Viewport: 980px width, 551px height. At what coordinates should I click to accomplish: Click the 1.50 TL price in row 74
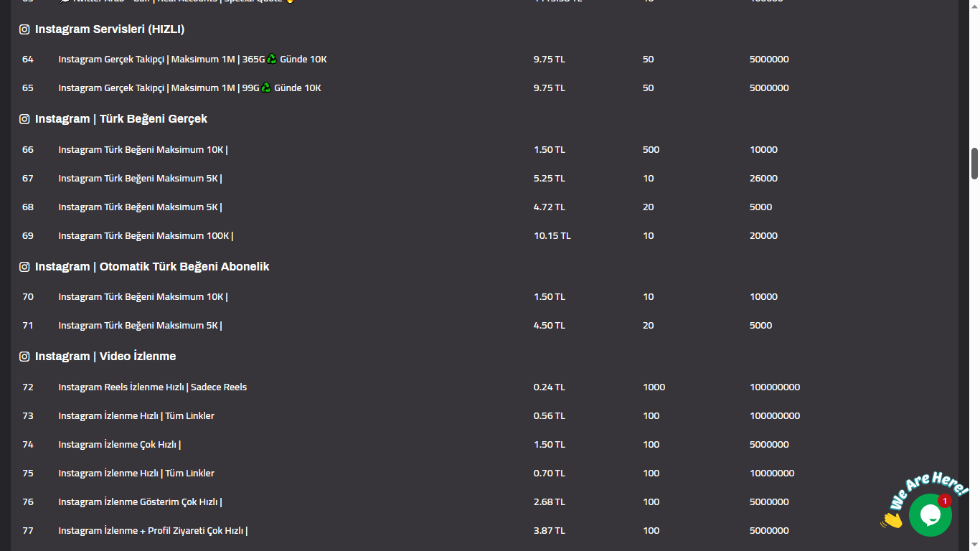[550, 445]
